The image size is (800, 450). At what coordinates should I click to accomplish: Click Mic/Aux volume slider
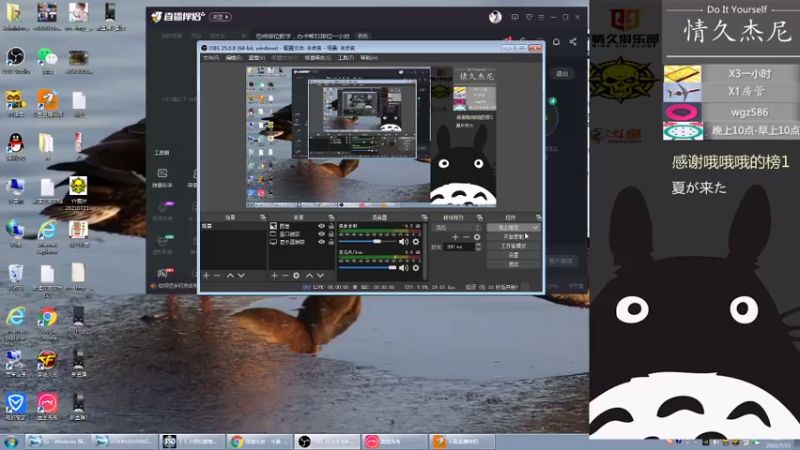click(367, 267)
